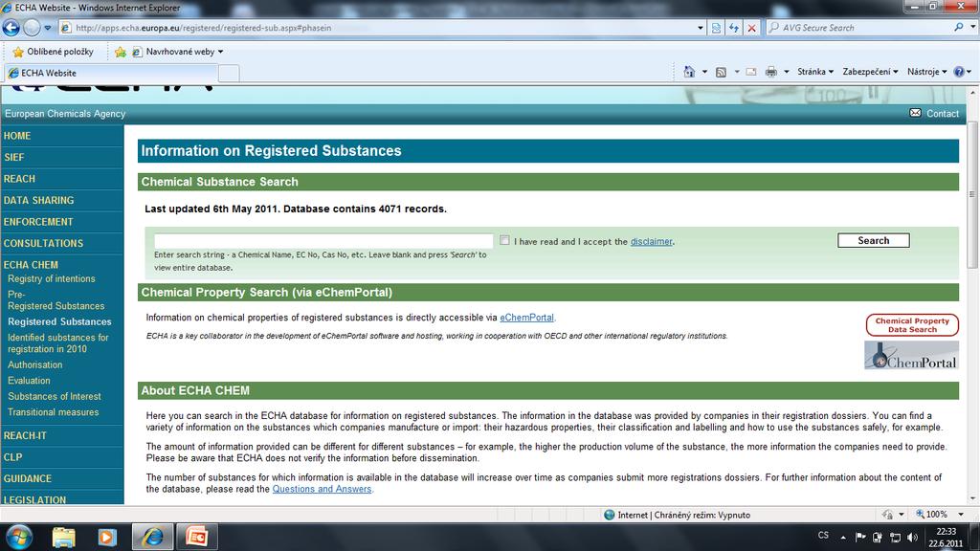This screenshot has height=551, width=980.
Task: Open a new blank browser tab
Action: point(229,73)
